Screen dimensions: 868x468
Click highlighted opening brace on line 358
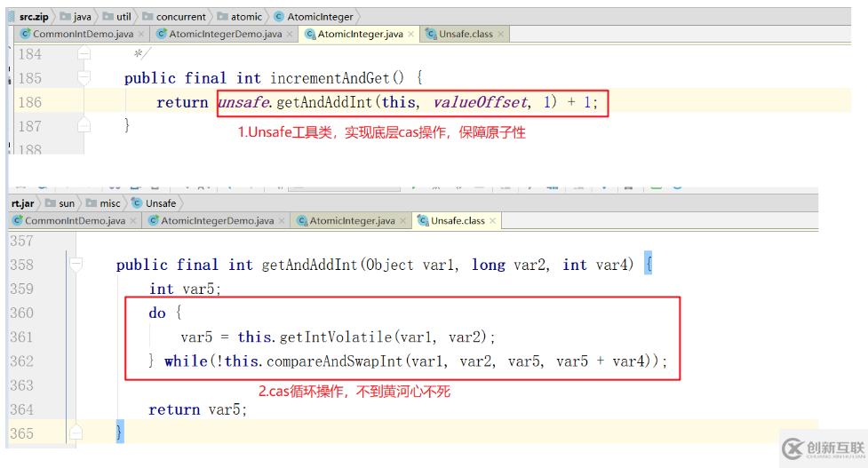649,264
